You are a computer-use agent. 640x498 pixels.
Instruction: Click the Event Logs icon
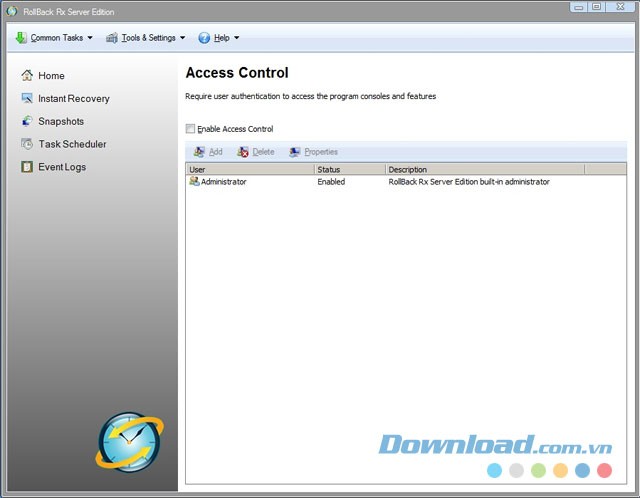click(x=28, y=167)
